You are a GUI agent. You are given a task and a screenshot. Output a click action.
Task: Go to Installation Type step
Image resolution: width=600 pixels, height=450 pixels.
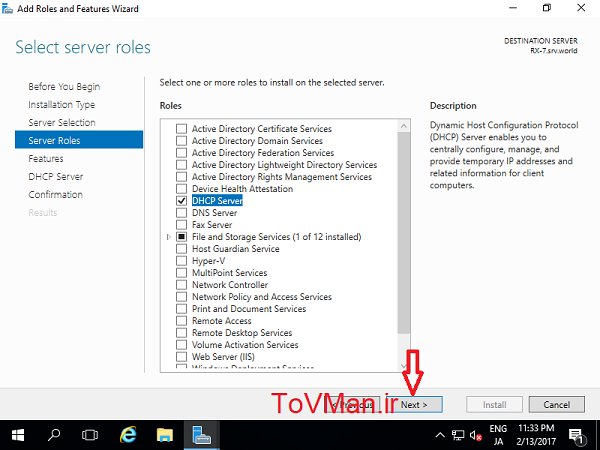coord(62,104)
